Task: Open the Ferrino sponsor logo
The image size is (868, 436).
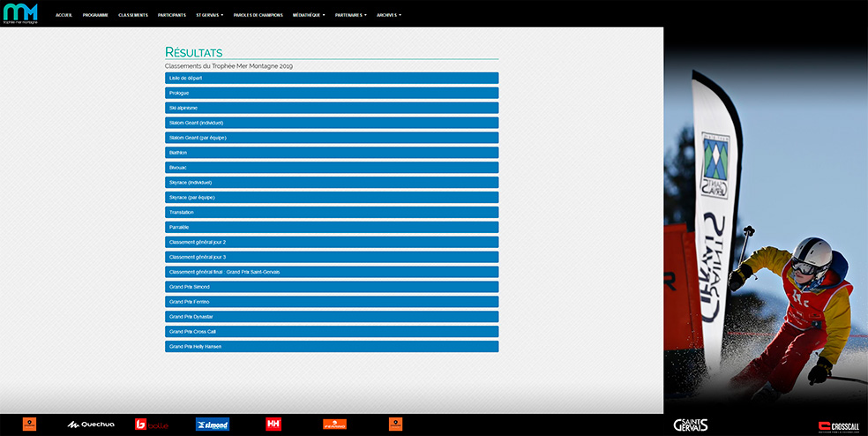Action: pyautogui.click(x=334, y=425)
